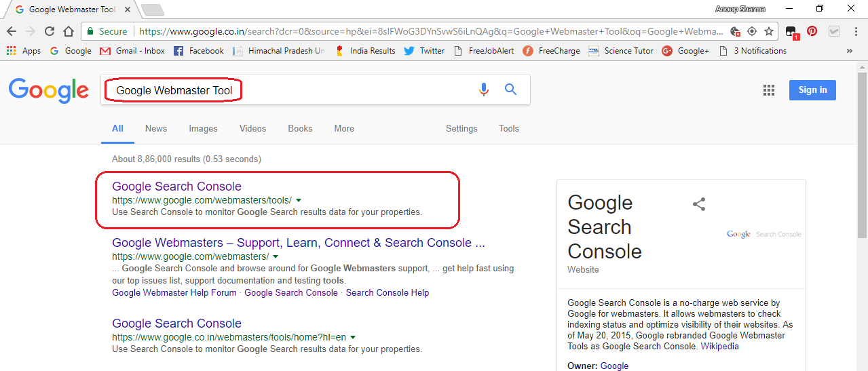Click the Google Search Console logo thumbnail

(764, 234)
